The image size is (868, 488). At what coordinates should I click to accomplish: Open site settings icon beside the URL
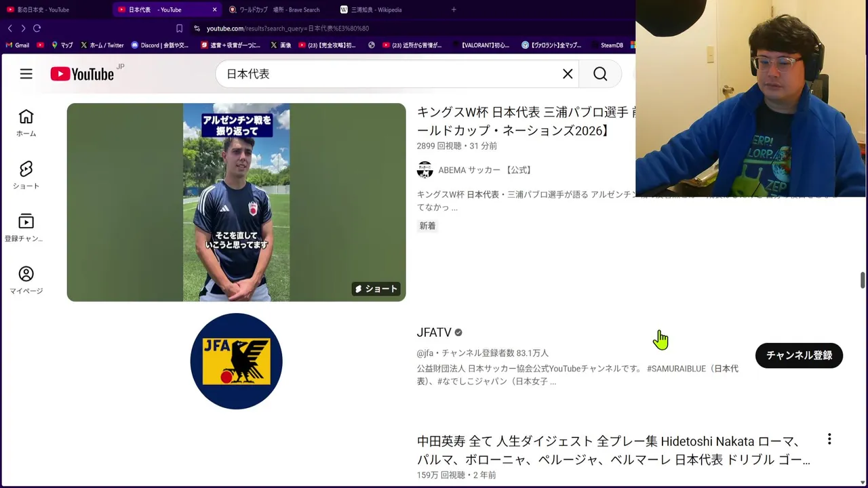197,28
